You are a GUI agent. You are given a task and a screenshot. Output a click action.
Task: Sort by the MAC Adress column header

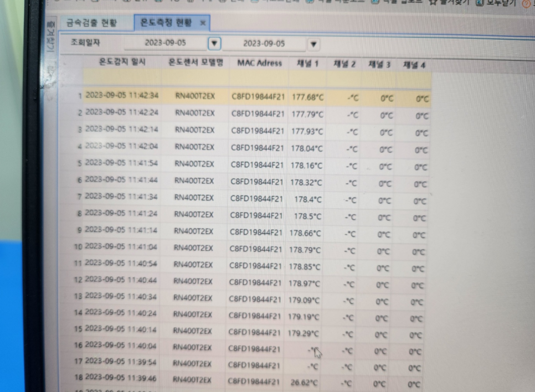pyautogui.click(x=259, y=63)
